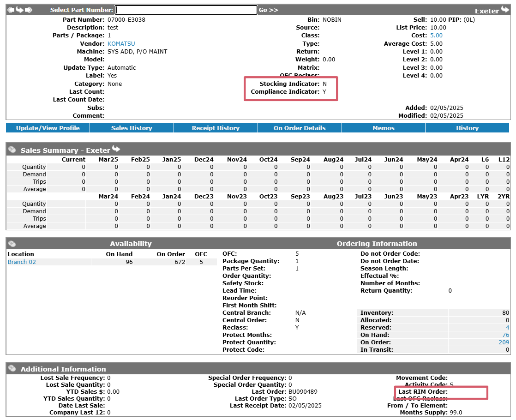Click the Reclass value Y
This screenshot has height=420, width=516.
click(x=297, y=328)
